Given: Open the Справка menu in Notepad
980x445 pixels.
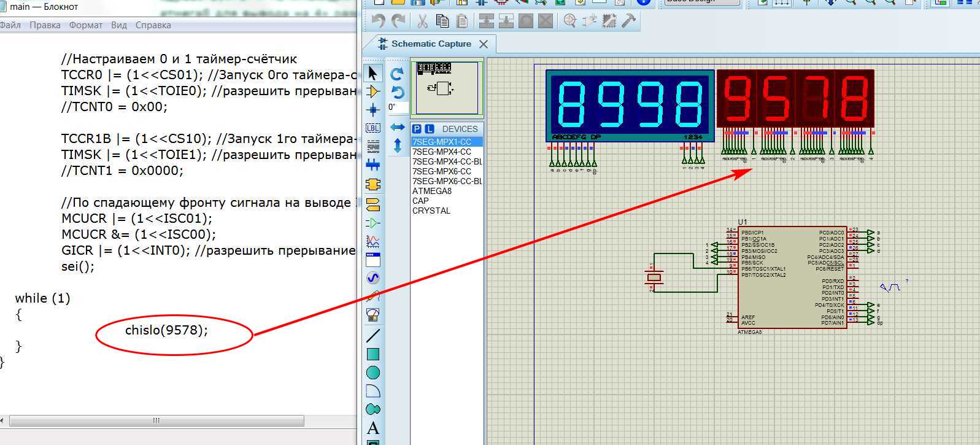Looking at the screenshot, I should pyautogui.click(x=153, y=25).
